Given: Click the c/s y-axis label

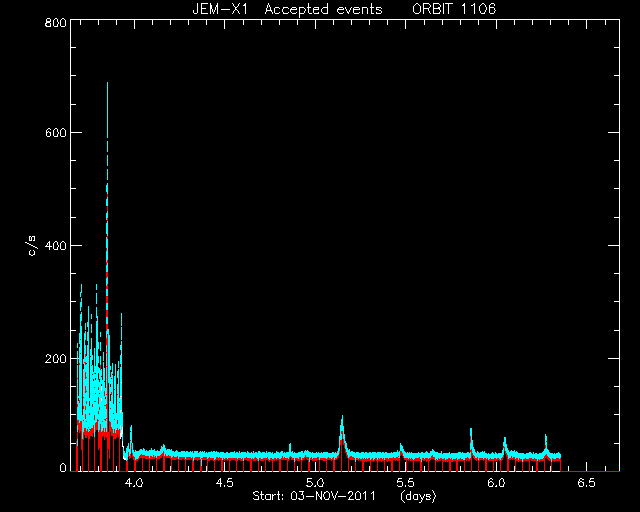Looking at the screenshot, I should [x=33, y=246].
